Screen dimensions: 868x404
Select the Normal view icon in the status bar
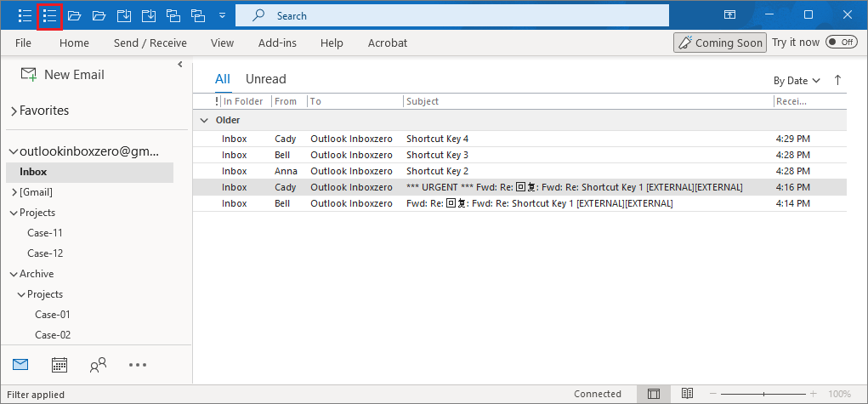coord(653,394)
